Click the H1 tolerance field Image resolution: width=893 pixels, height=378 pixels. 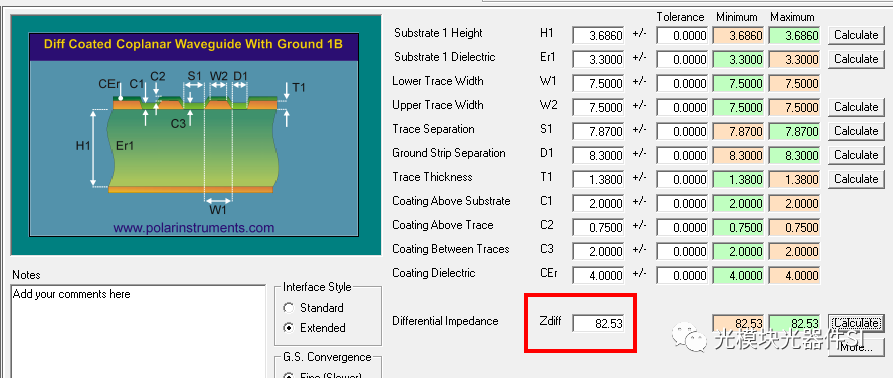click(x=682, y=35)
